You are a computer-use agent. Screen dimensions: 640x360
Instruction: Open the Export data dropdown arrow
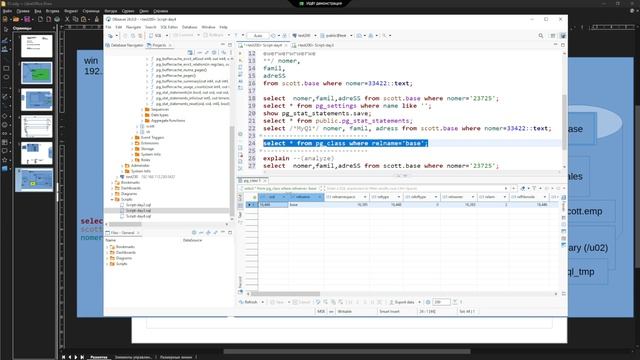click(420, 302)
